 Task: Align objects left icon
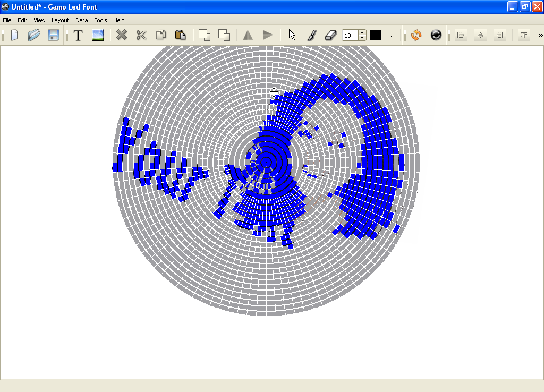pos(461,35)
